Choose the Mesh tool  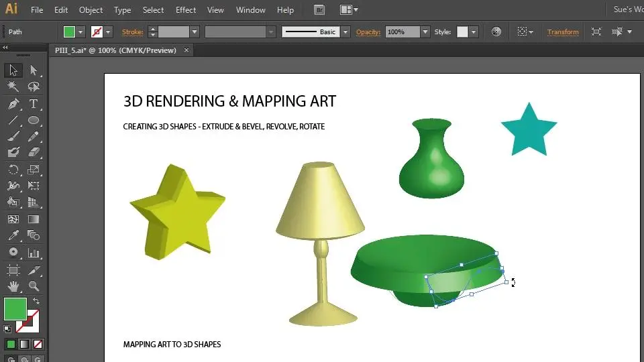[x=13, y=219]
